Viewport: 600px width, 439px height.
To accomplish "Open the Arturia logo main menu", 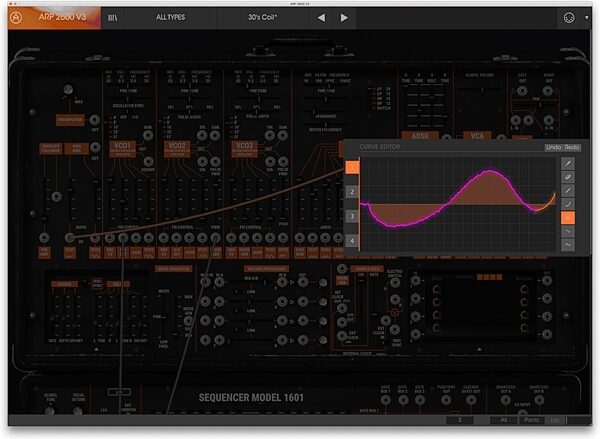I will (16, 18).
